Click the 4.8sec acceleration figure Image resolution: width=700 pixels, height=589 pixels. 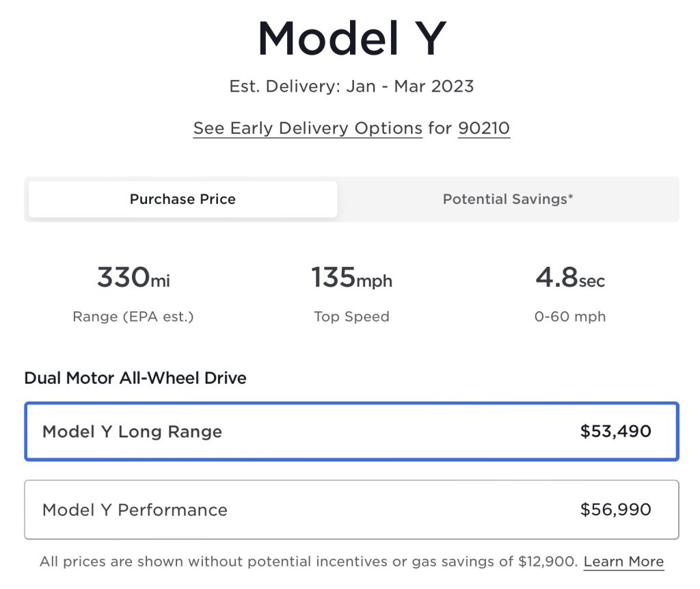pyautogui.click(x=569, y=278)
